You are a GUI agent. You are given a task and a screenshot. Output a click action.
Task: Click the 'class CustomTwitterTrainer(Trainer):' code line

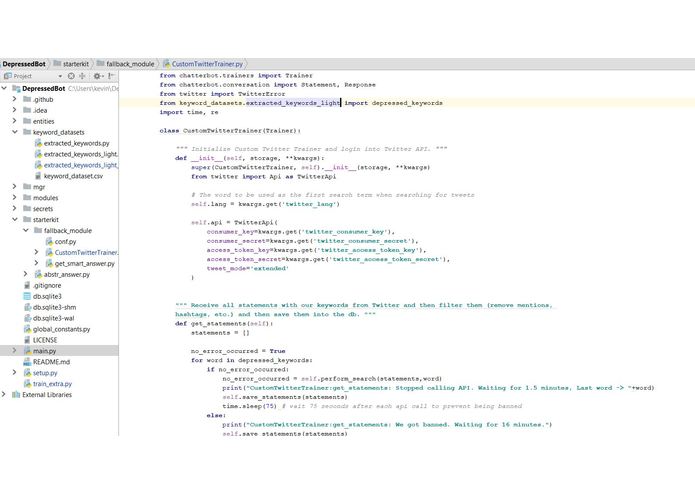pos(230,131)
